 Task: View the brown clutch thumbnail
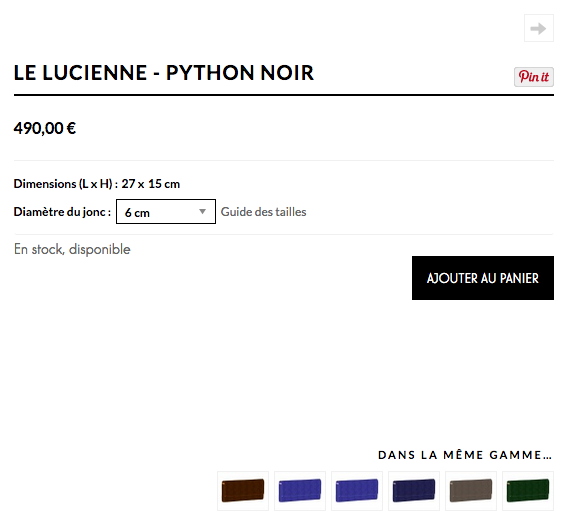243,491
